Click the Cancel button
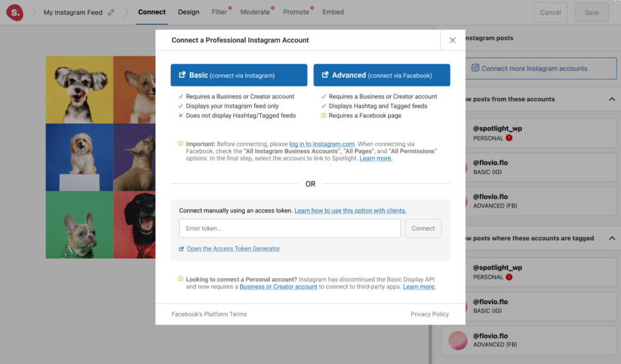 pyautogui.click(x=551, y=12)
